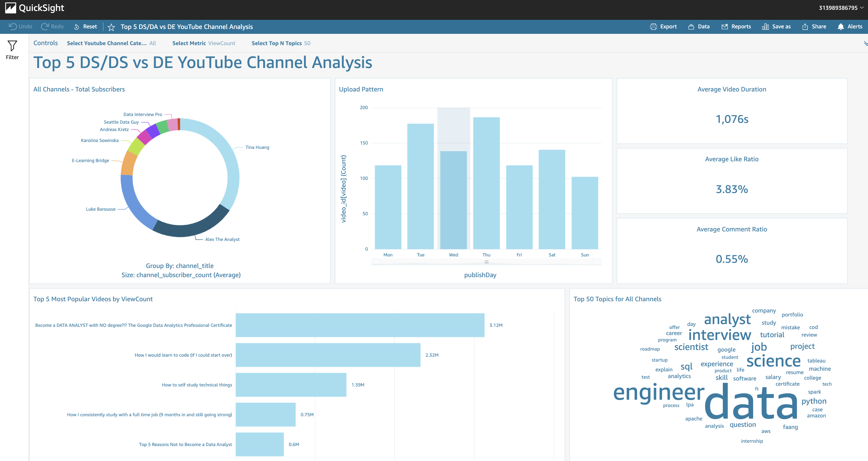The image size is (868, 461).
Task: Open the Select Metric dropdown showing ViewCount
Action: click(x=203, y=43)
